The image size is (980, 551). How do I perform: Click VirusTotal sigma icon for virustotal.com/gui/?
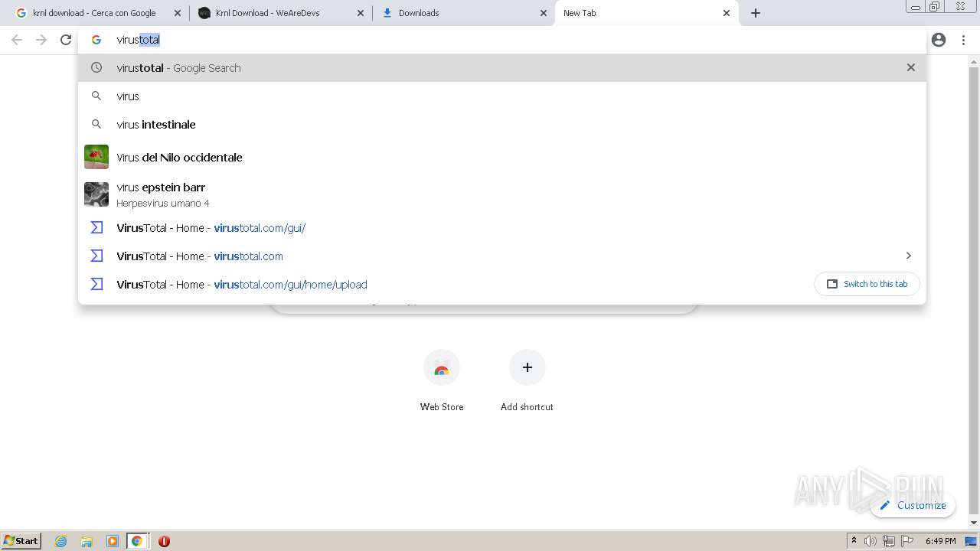(x=96, y=227)
